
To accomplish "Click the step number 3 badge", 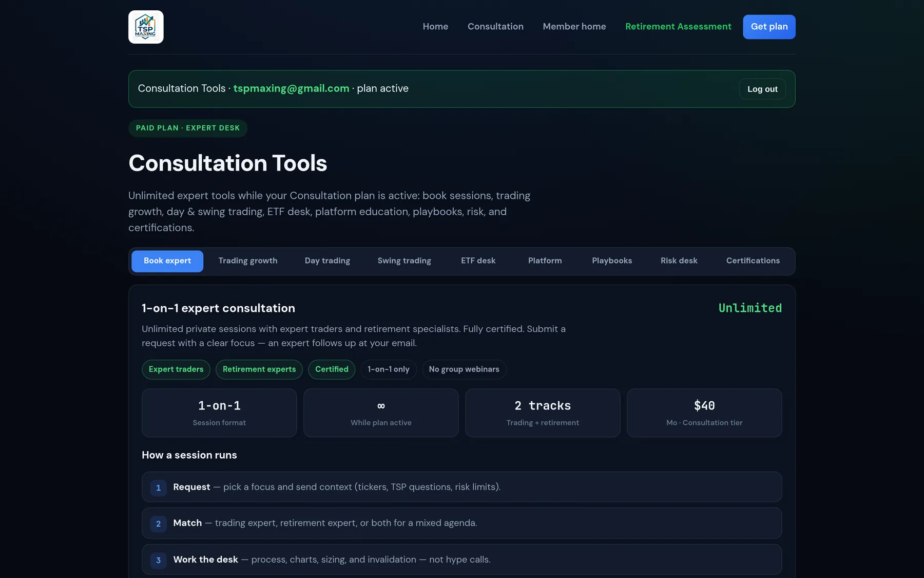I will pos(158,560).
